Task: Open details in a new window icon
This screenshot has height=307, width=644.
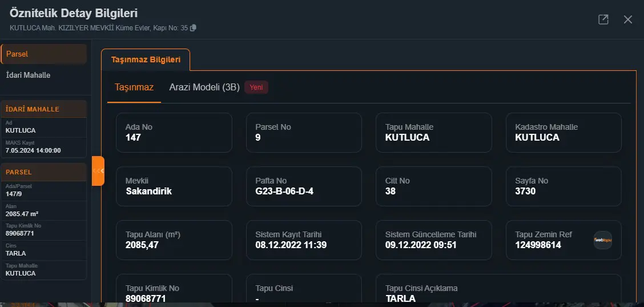Action: [603, 19]
